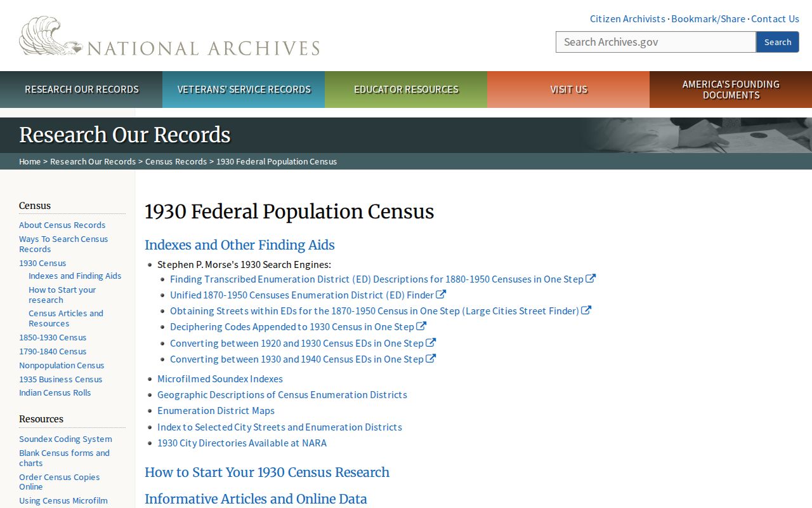Image resolution: width=812 pixels, height=508 pixels.
Task: Focus the Search Archives.gov field
Action: tap(656, 42)
